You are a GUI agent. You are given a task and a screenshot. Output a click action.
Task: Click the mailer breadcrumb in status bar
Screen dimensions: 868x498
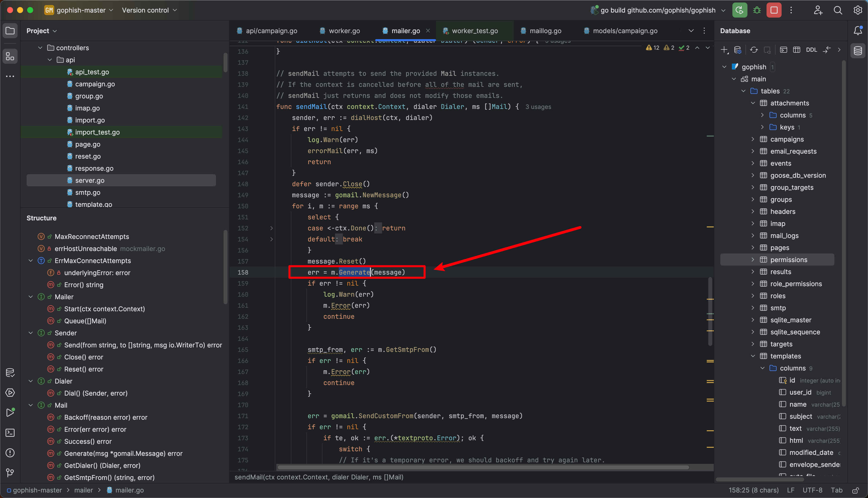(83, 490)
